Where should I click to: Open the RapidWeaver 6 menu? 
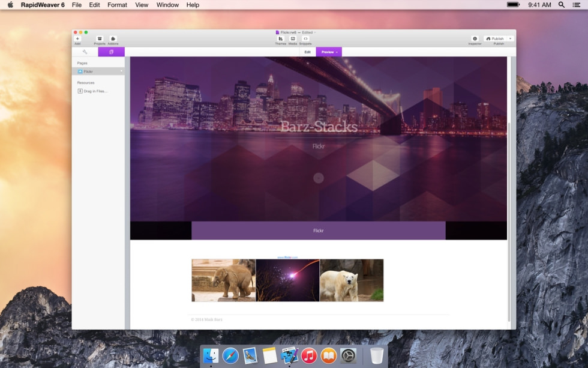[x=43, y=5]
